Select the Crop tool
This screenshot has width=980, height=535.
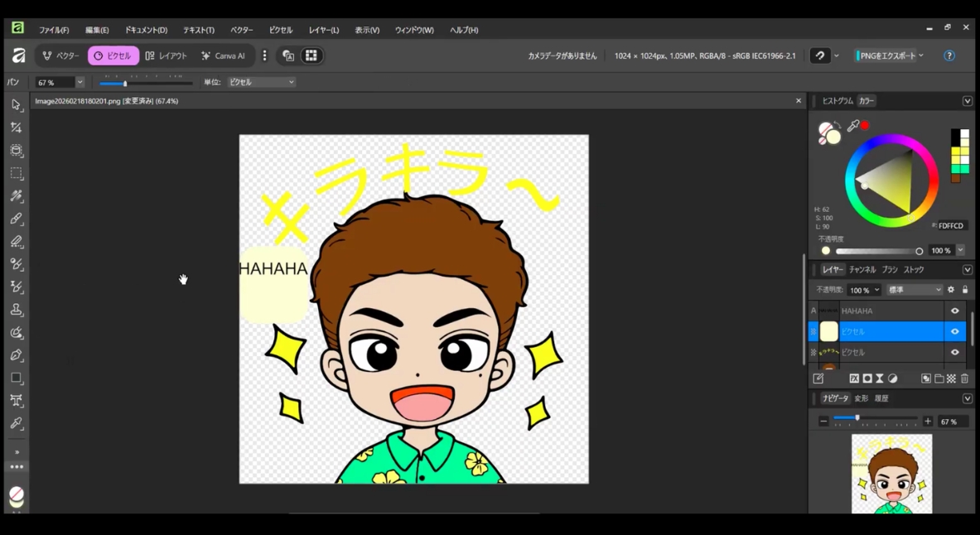(16, 128)
